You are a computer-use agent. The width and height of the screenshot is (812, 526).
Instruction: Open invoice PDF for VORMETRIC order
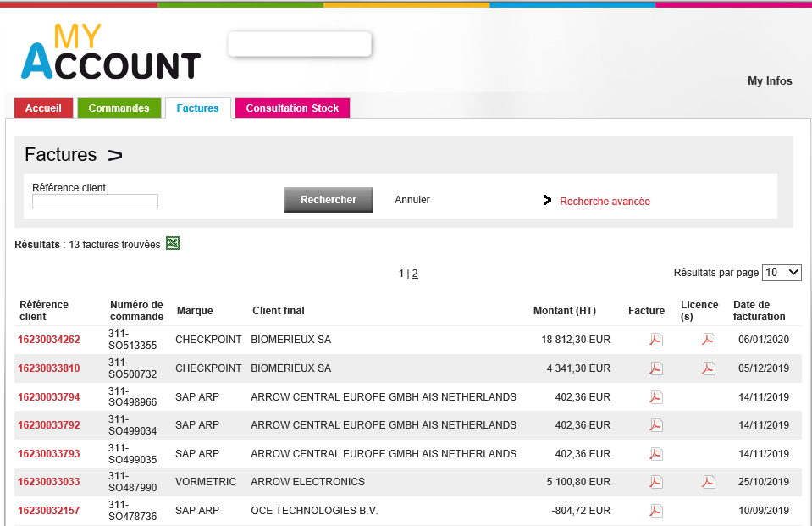point(655,482)
